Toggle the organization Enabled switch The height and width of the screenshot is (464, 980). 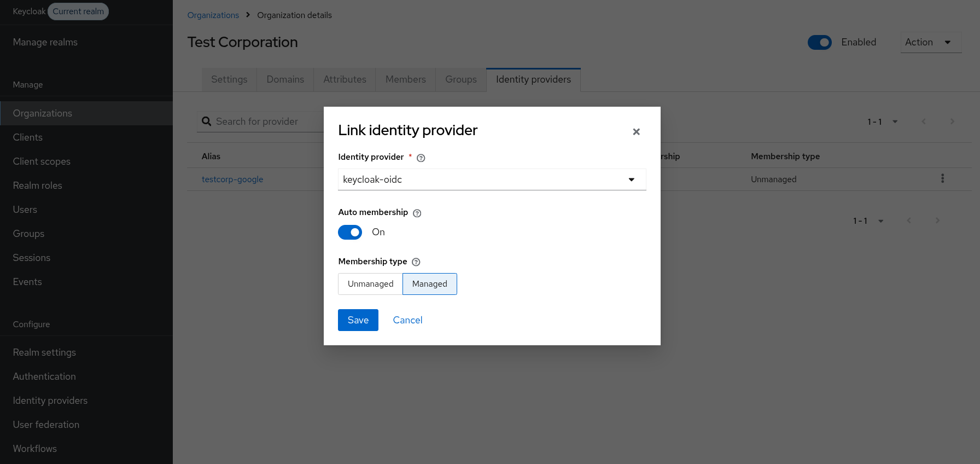pos(820,42)
